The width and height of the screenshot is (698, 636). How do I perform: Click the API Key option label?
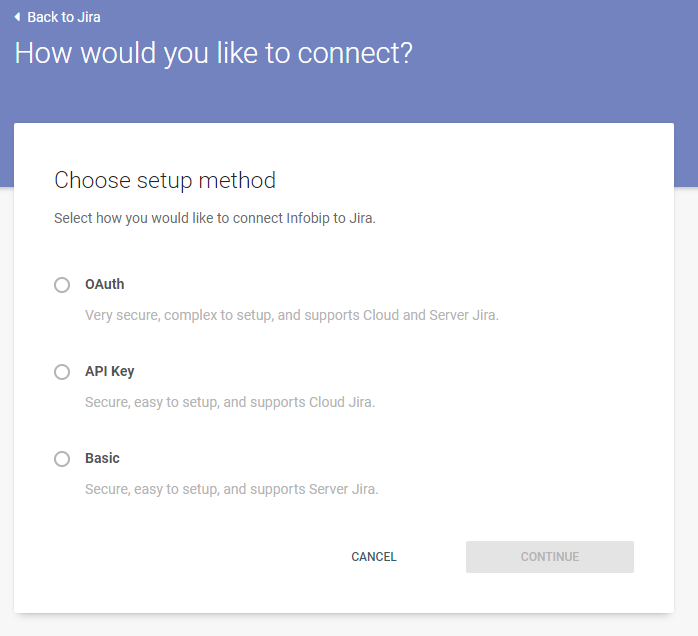point(110,371)
